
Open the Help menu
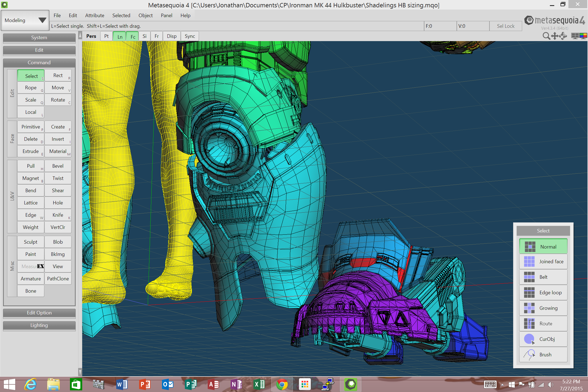[x=185, y=16]
